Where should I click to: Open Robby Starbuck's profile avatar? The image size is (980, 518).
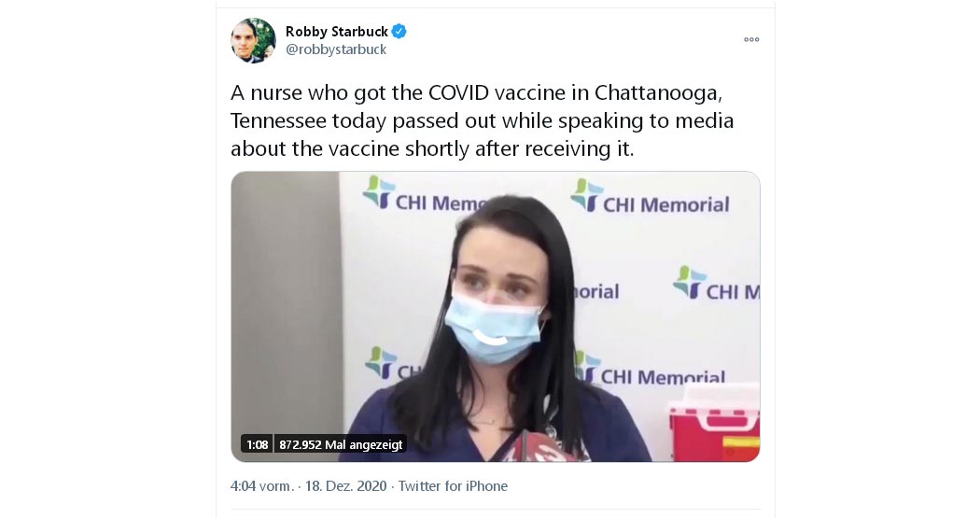click(x=253, y=41)
